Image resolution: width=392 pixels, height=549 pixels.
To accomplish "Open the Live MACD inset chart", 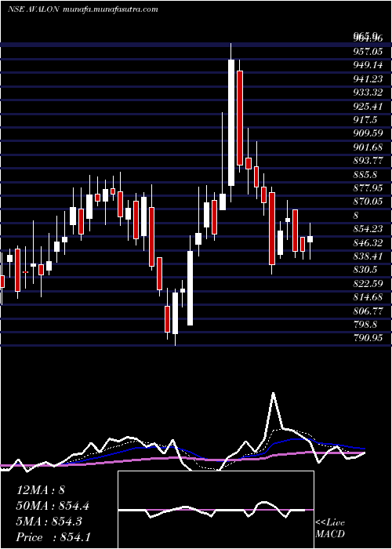I will click(x=216, y=510).
